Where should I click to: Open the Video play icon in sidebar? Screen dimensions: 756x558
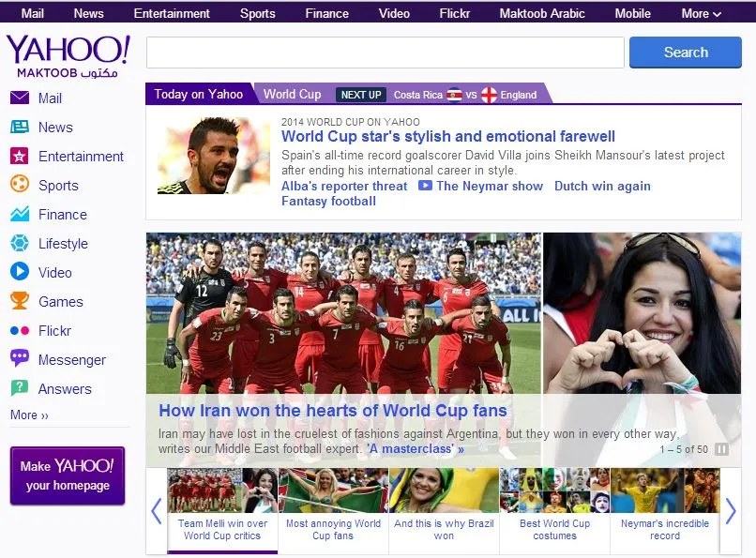[x=20, y=271]
